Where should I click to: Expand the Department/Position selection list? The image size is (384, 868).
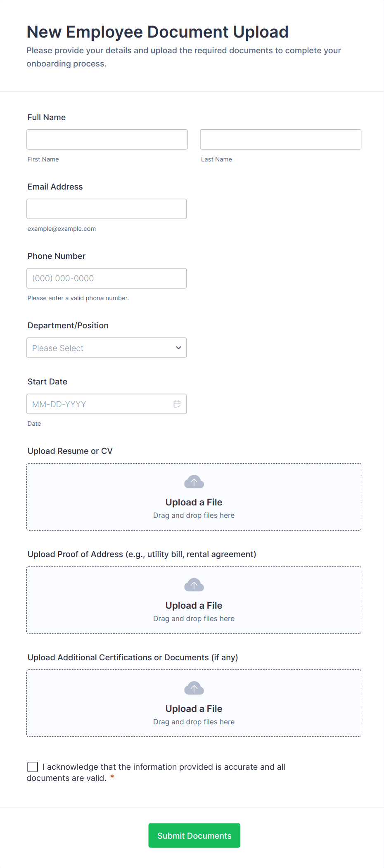(x=107, y=348)
